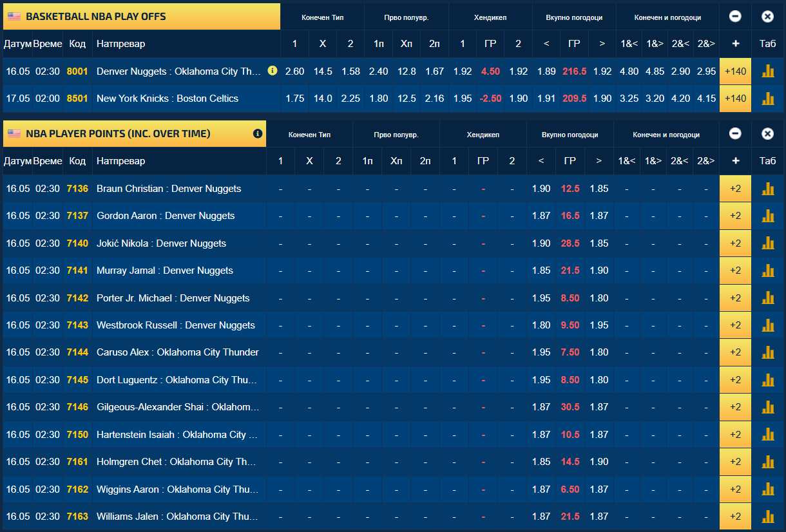Open statistics chart for Braun Christian row

point(767,189)
